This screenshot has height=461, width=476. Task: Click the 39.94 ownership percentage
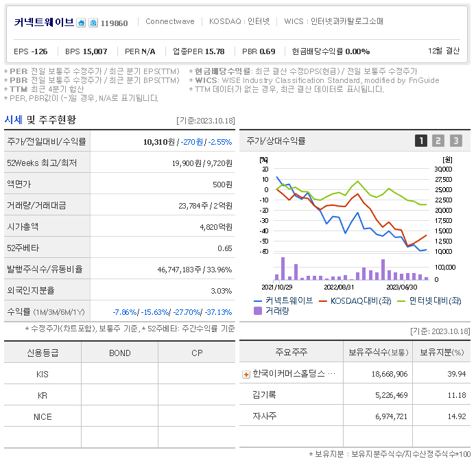(x=457, y=374)
